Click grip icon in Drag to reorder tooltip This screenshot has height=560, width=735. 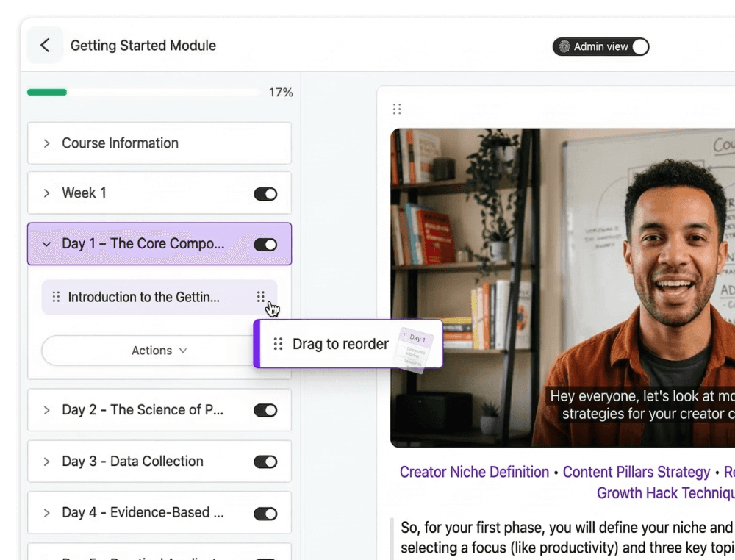pos(278,344)
